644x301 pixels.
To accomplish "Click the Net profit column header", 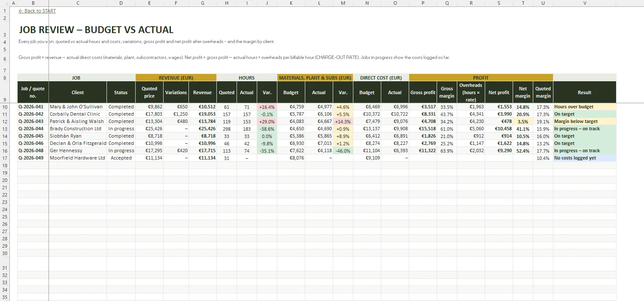I will 499,92.
